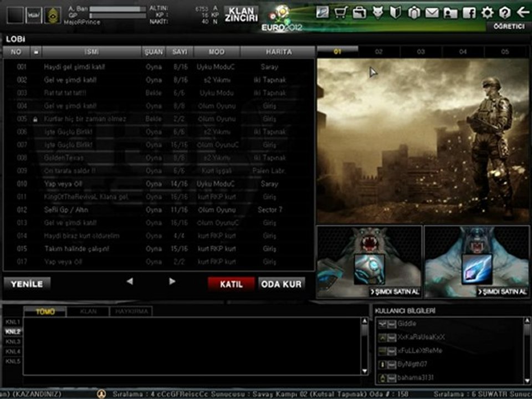Click the wolf head icon
532x399 pixels.
click(377, 13)
